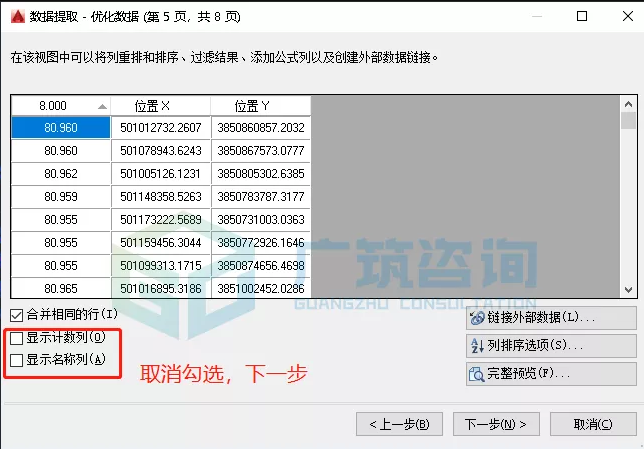Select cell 501016895.3186
Image resolution: width=644 pixels, height=449 pixels.
pyautogui.click(x=161, y=288)
